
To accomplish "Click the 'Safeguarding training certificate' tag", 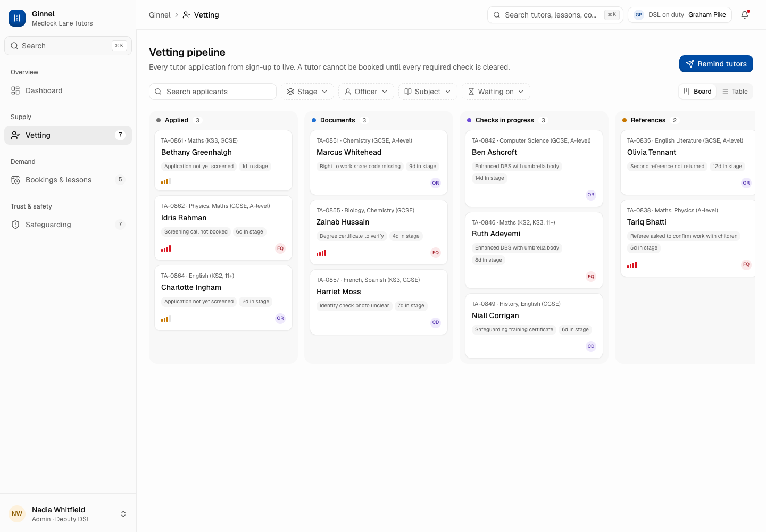I will click(x=514, y=330).
